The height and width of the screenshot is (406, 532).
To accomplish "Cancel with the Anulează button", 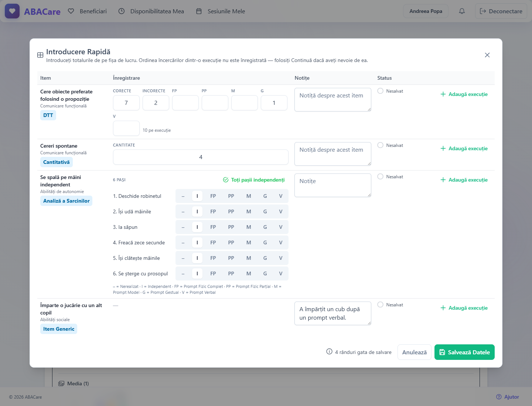I will pyautogui.click(x=415, y=352).
